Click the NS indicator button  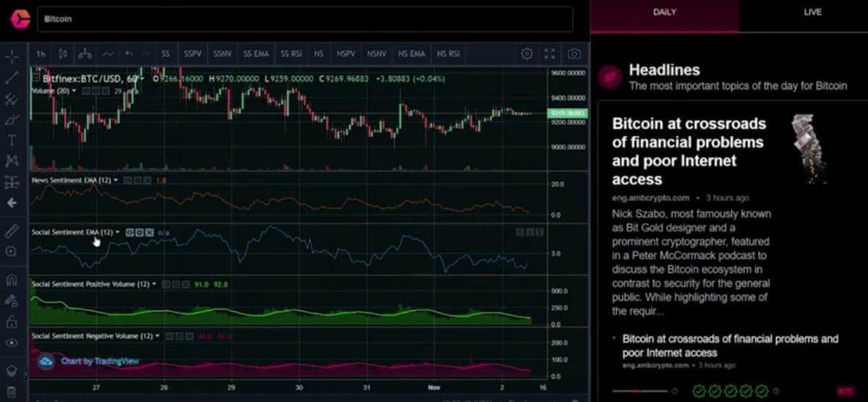coord(318,54)
